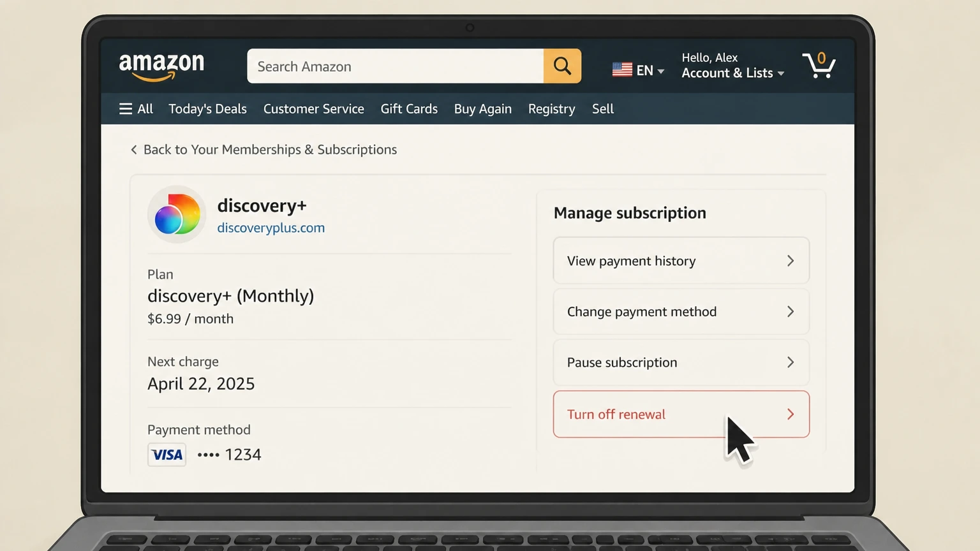The height and width of the screenshot is (551, 980).
Task: Click the card number ending 1234
Action: coord(229,455)
